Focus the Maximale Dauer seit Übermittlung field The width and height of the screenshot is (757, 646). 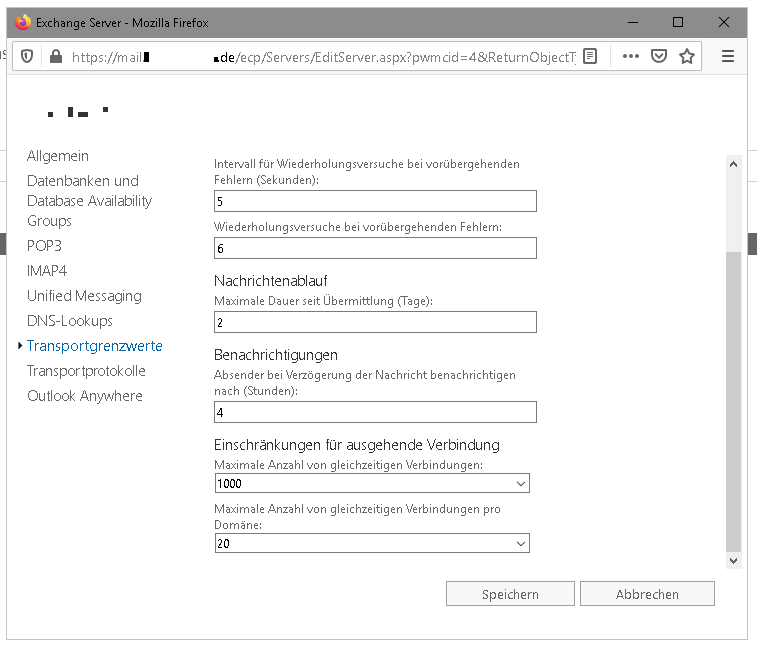[x=375, y=322]
